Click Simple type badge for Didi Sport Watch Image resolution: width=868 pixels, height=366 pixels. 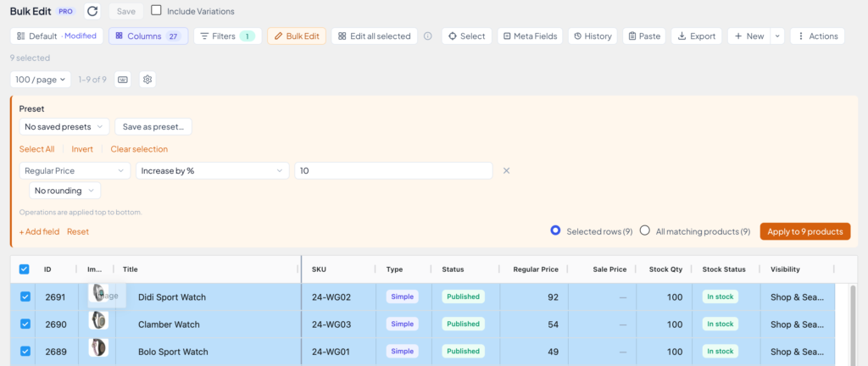(403, 297)
